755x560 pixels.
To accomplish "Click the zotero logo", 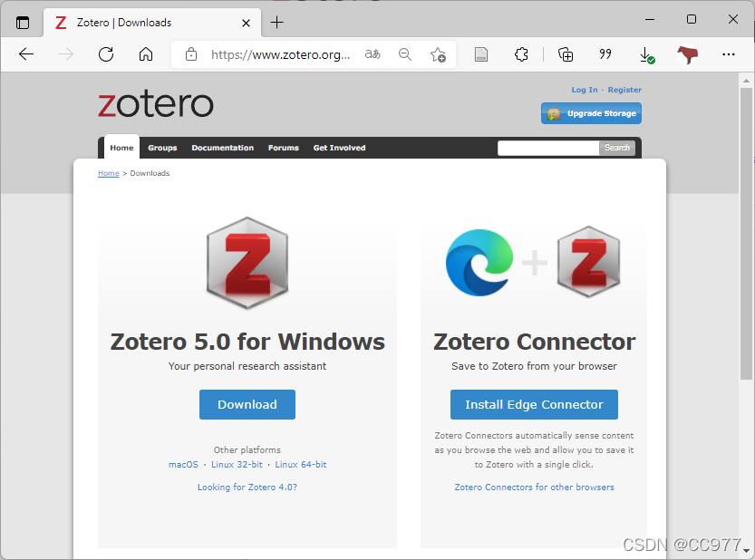I will coord(156,103).
